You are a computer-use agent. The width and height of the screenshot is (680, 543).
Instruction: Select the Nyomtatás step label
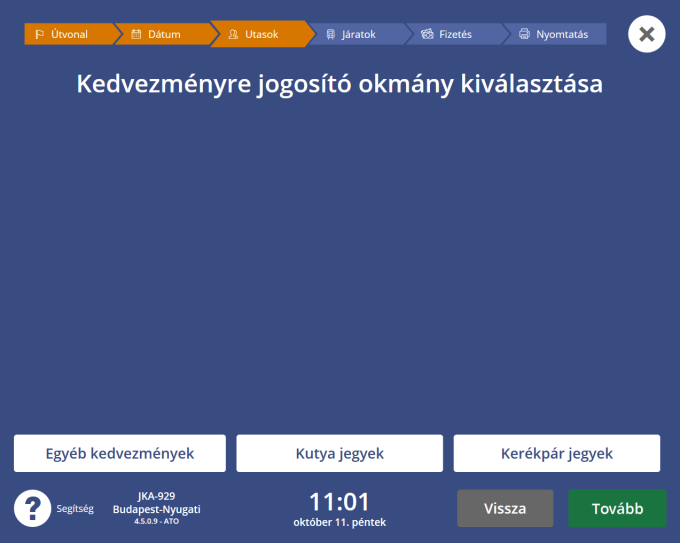(562, 35)
